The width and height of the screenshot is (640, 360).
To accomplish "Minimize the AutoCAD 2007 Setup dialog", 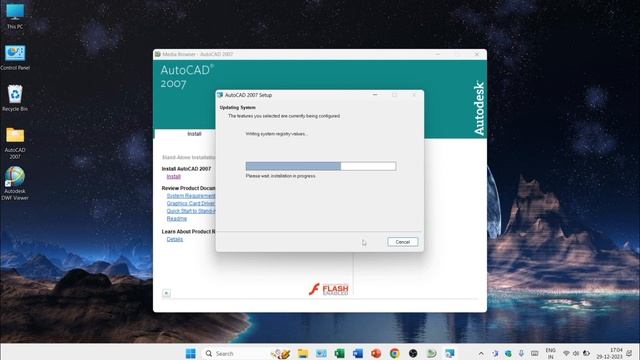I will pos(375,95).
